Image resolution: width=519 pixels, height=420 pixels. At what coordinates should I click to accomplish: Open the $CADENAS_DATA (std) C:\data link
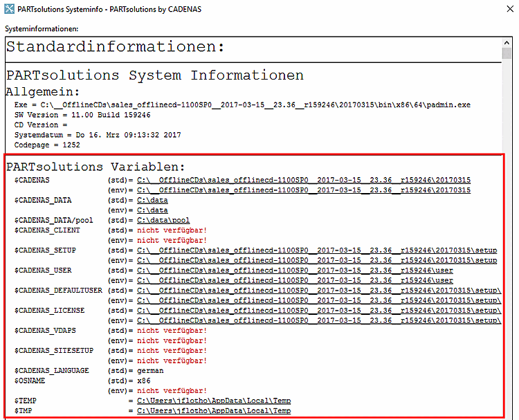(x=152, y=200)
